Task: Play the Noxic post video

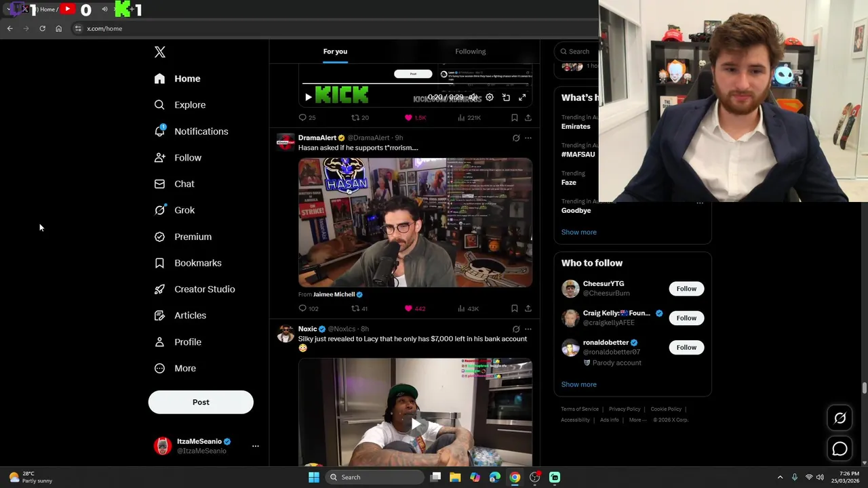Action: [415, 425]
